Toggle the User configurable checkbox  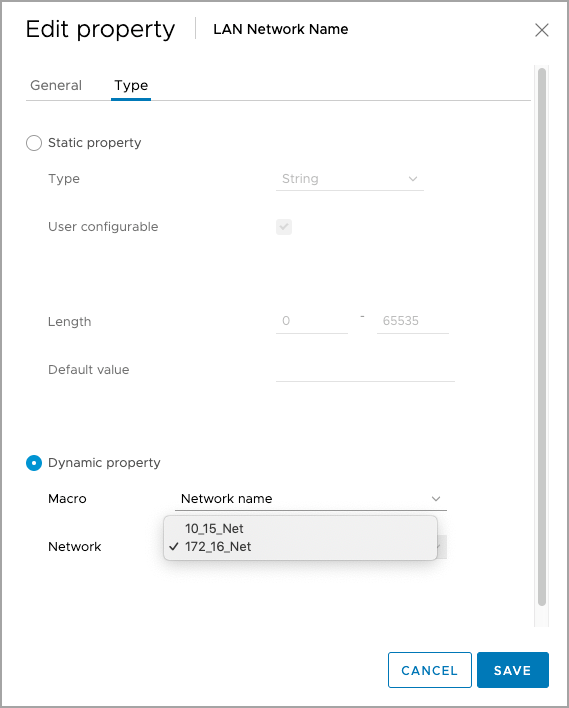(284, 227)
